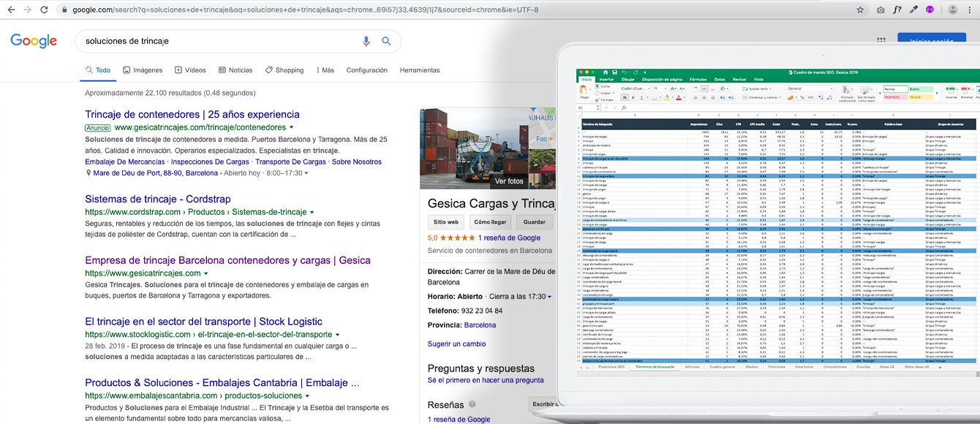Screen dimensions: 980x424
Task: Click the browser back arrow
Action: click(10, 10)
